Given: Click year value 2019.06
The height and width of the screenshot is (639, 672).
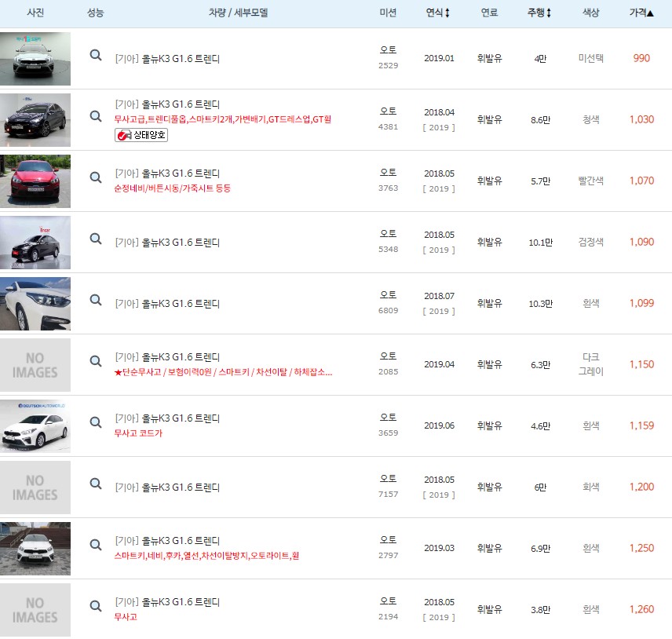Looking at the screenshot, I should click(439, 426).
